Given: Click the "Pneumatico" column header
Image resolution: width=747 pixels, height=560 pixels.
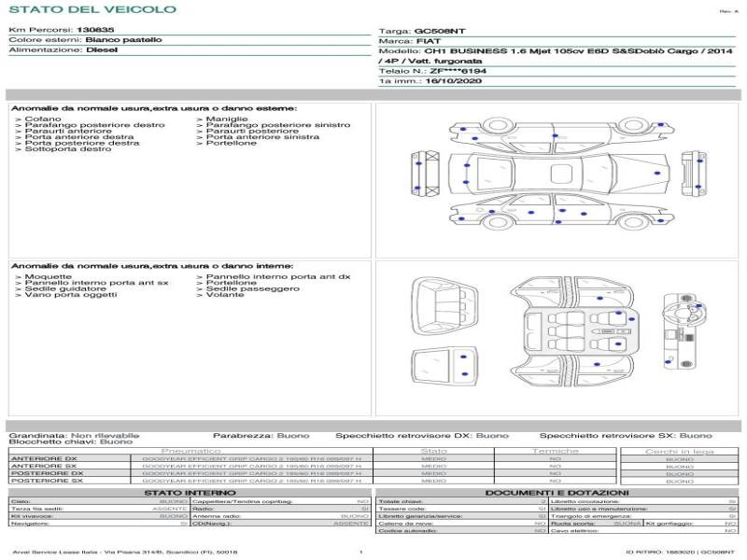Looking at the screenshot, I should coord(191,451).
